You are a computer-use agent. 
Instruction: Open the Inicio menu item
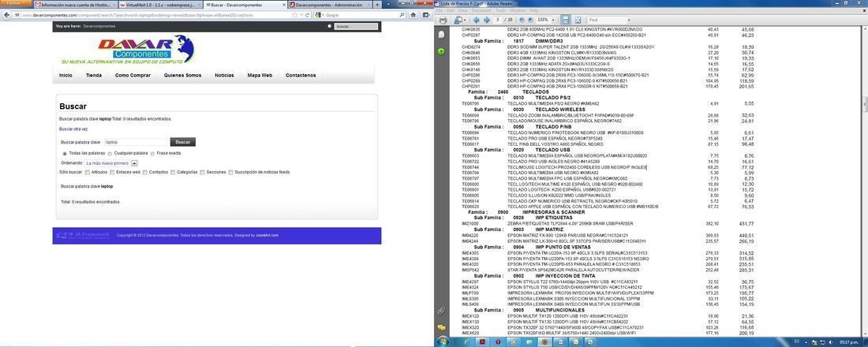(65, 75)
